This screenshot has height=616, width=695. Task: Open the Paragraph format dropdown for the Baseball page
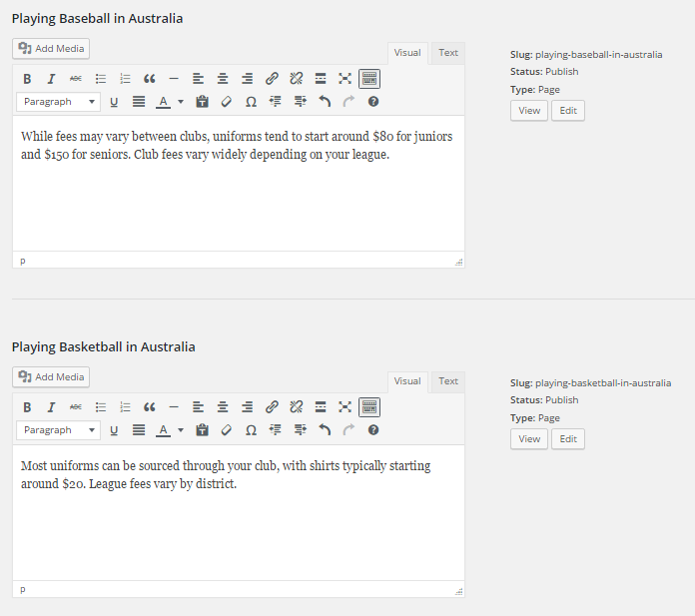(x=60, y=102)
